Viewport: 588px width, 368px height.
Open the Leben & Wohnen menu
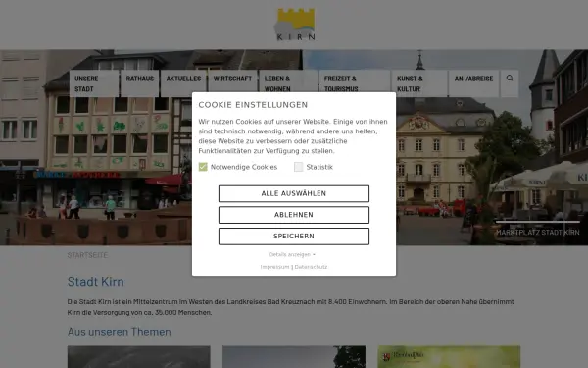click(x=288, y=83)
